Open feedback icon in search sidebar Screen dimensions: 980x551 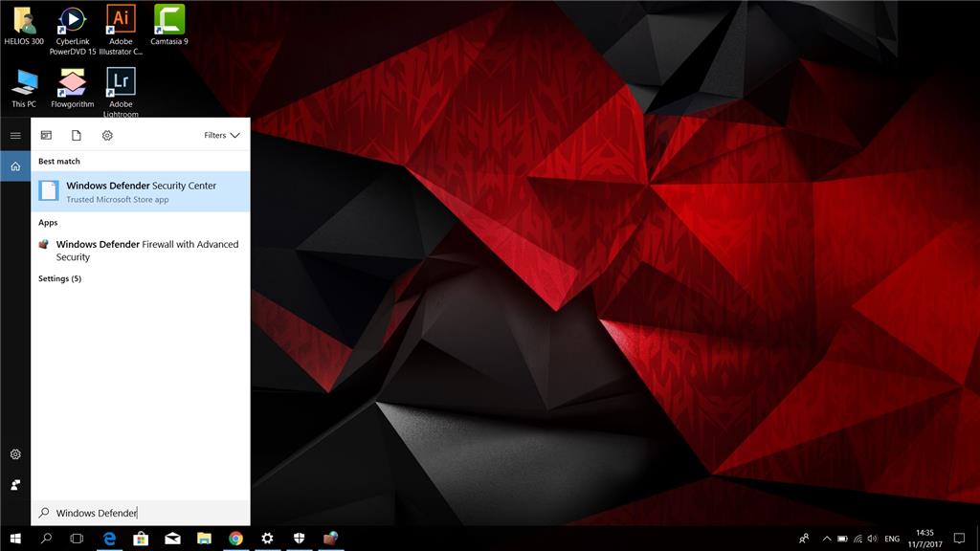(15, 485)
